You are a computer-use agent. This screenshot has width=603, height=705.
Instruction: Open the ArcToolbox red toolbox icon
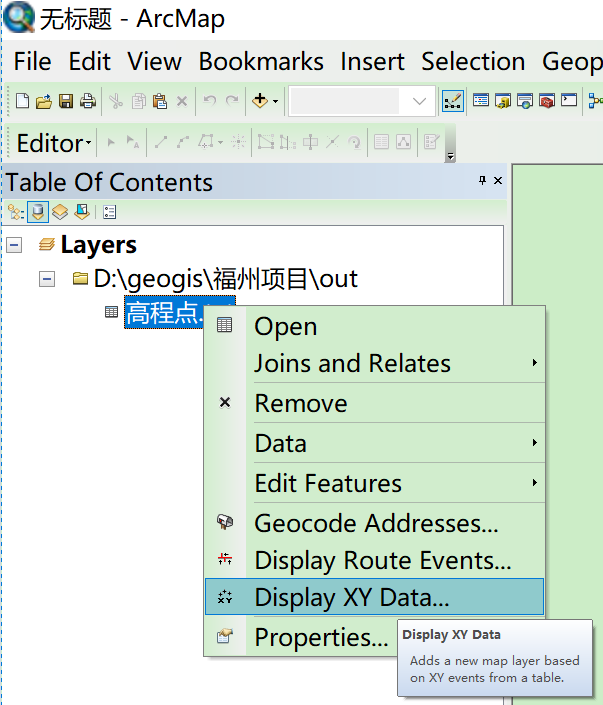(x=547, y=101)
